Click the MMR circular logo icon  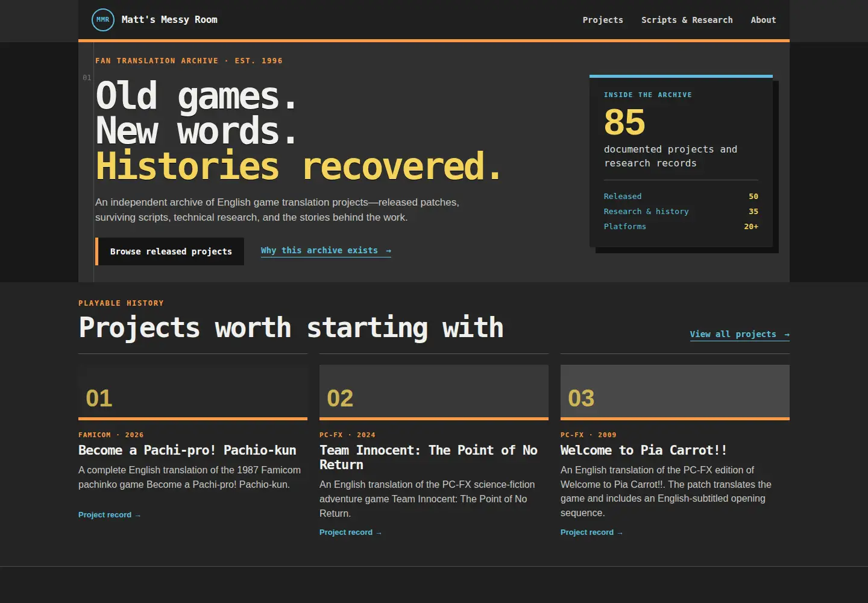click(x=103, y=20)
